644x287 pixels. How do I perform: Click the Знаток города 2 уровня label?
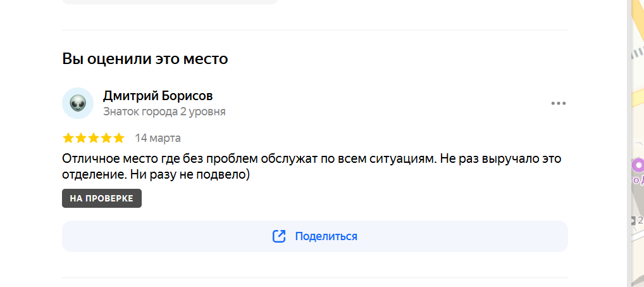coord(164,112)
